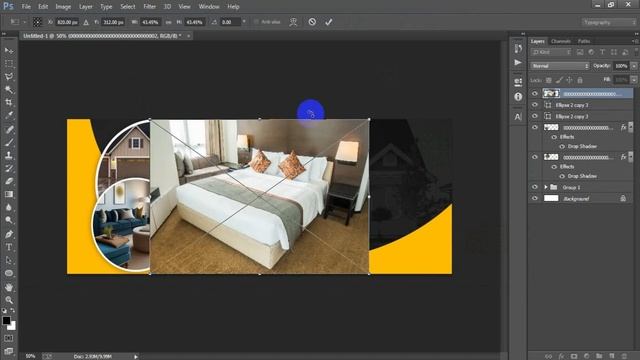
Task: Select the Move tool
Action: pyautogui.click(x=9, y=51)
